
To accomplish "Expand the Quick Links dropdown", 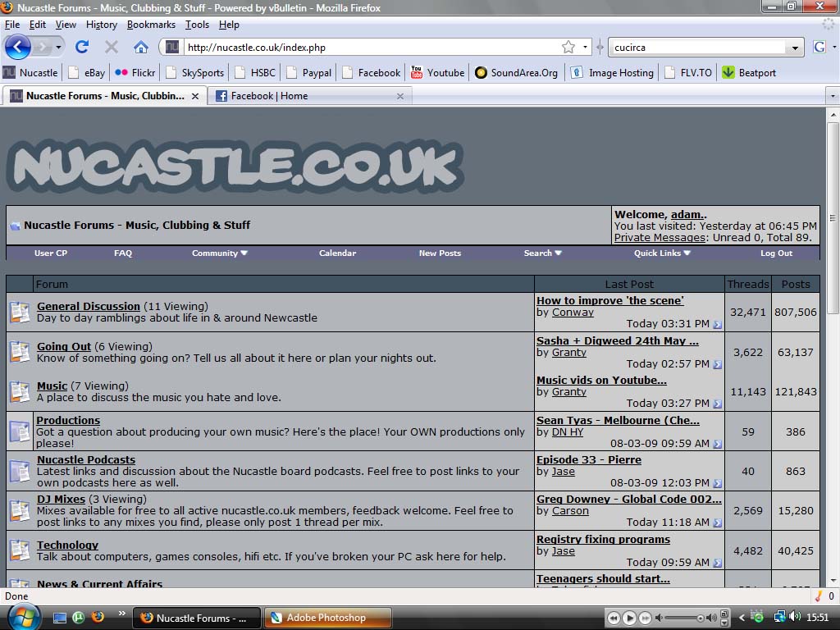I will tap(662, 253).
